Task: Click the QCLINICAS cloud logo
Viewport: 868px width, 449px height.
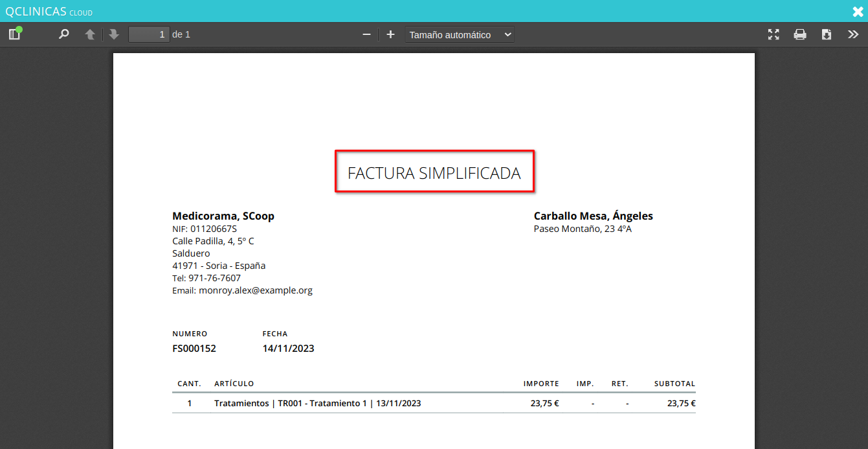Action: pyautogui.click(x=49, y=11)
